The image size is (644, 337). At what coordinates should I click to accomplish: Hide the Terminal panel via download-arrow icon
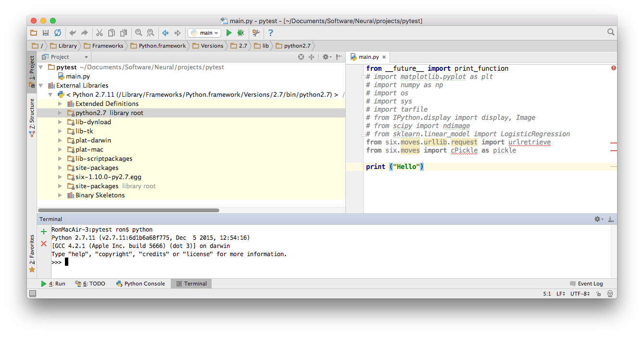(x=611, y=219)
